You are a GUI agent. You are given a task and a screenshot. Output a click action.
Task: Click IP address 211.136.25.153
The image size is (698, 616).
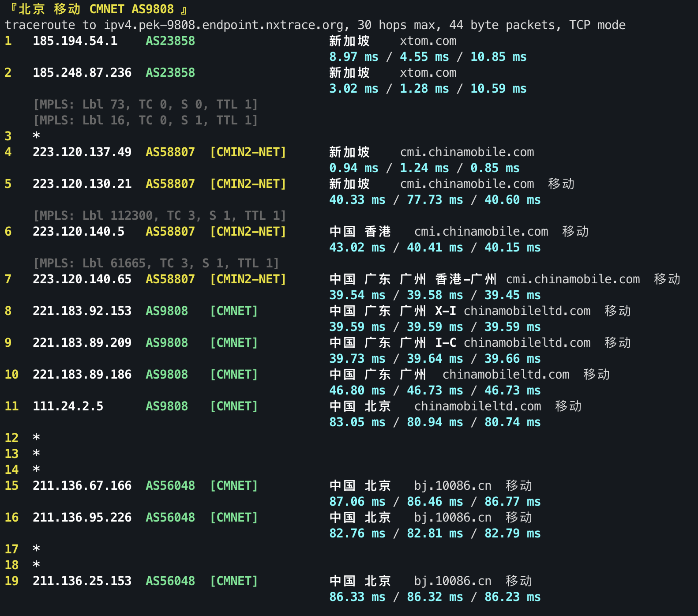tap(82, 581)
